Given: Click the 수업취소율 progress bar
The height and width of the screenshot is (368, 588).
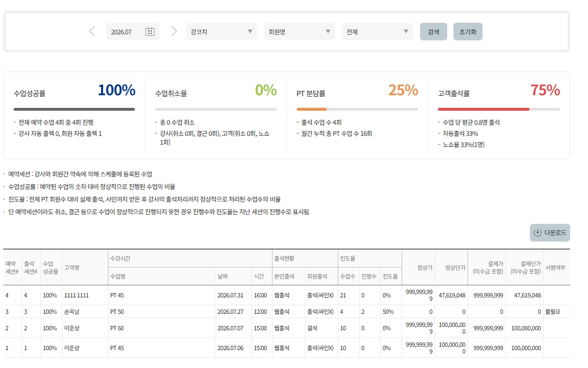Looking at the screenshot, I should point(216,109).
